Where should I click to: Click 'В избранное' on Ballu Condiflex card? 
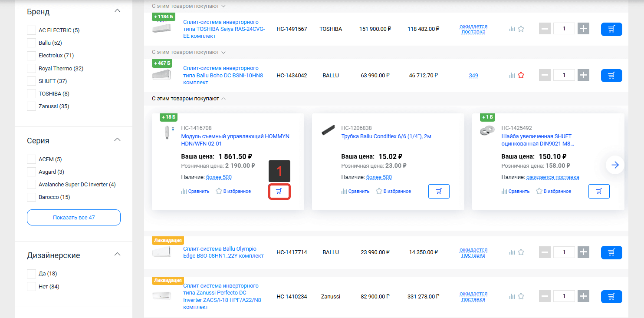point(393,191)
